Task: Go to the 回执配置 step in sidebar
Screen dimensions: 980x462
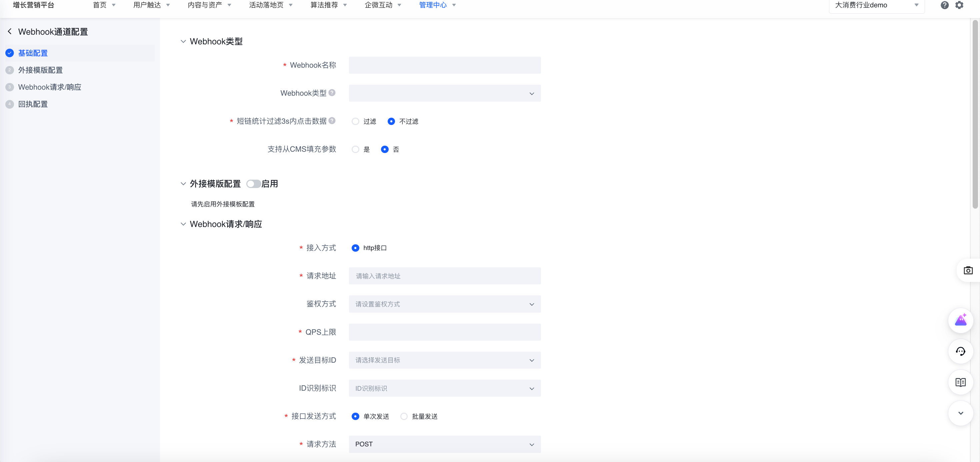Action: coord(33,104)
